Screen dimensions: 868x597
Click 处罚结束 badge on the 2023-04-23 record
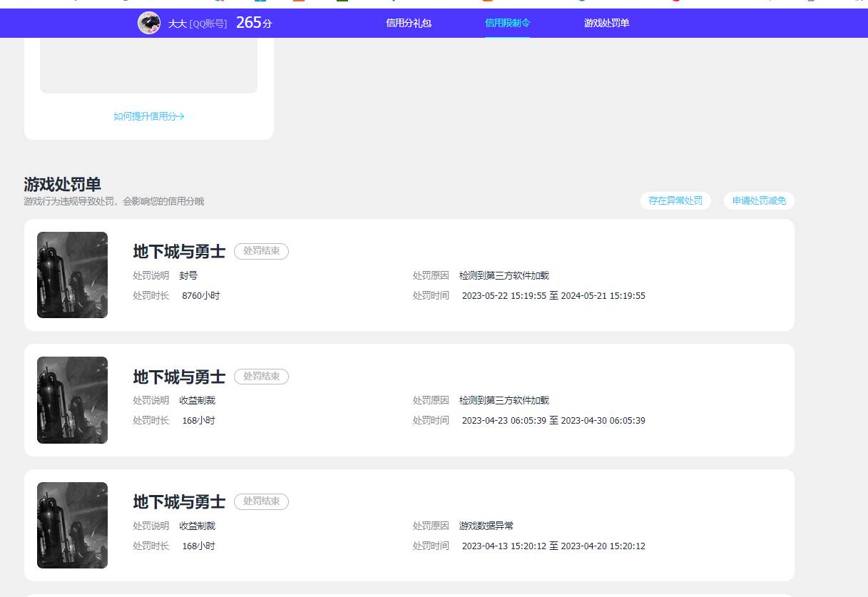[261, 376]
